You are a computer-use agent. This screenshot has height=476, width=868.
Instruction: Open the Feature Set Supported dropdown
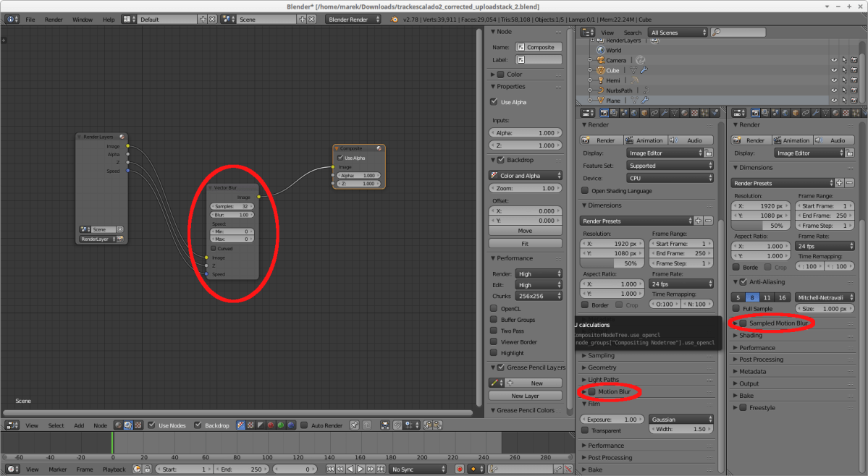(x=670, y=166)
